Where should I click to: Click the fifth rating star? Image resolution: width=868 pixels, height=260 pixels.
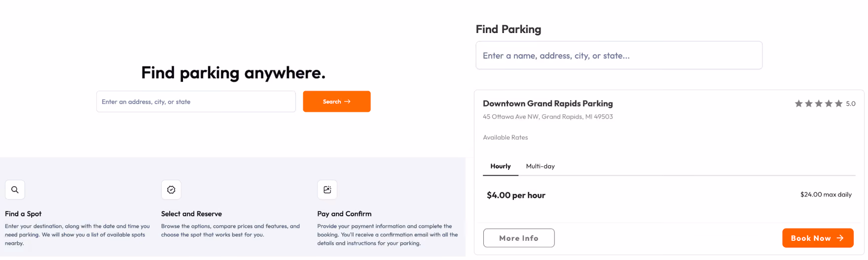coord(838,103)
